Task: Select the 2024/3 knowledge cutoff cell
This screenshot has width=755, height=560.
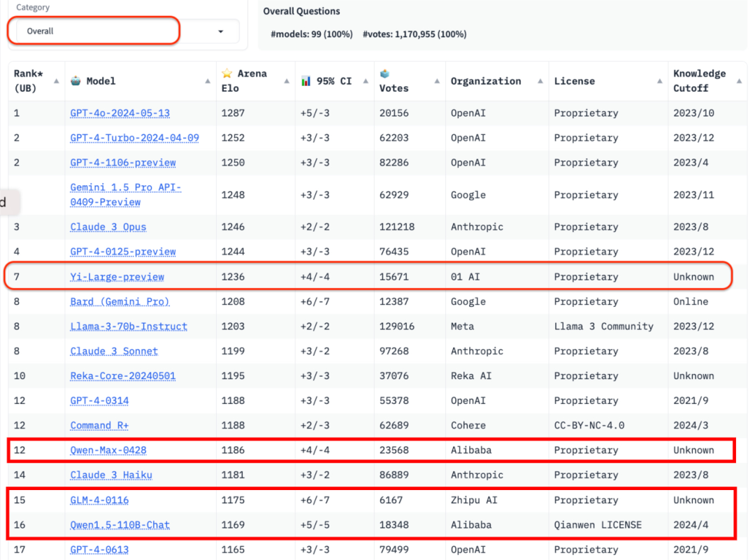Action: 691,426
